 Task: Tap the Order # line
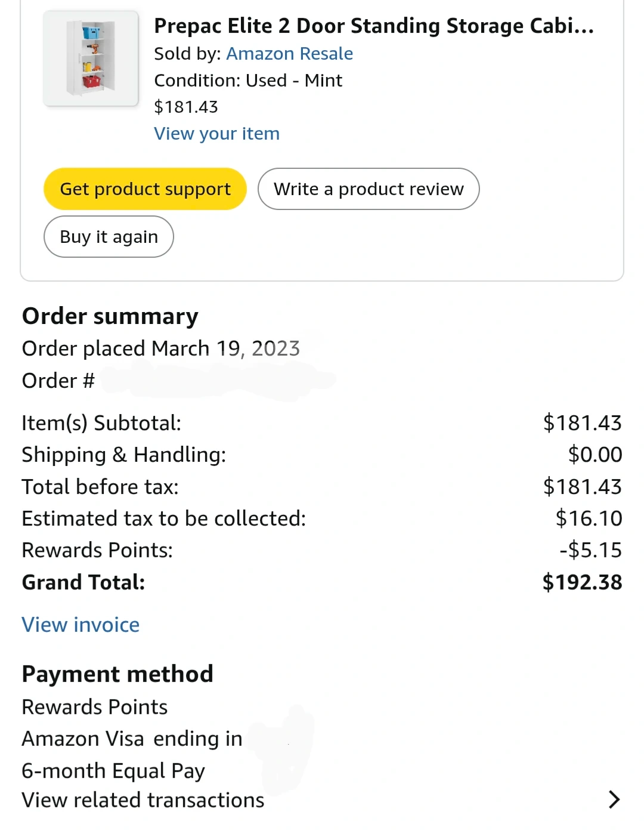tap(58, 381)
